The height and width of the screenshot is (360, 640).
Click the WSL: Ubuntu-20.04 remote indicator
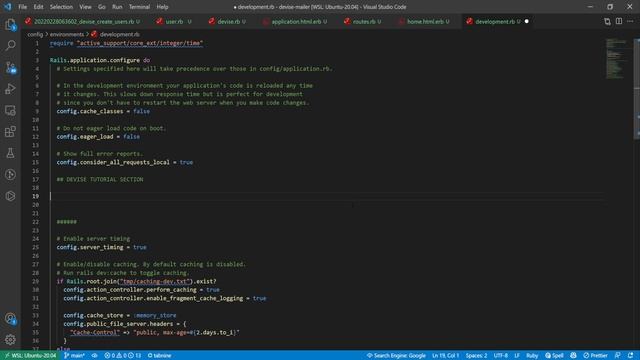coord(30,356)
